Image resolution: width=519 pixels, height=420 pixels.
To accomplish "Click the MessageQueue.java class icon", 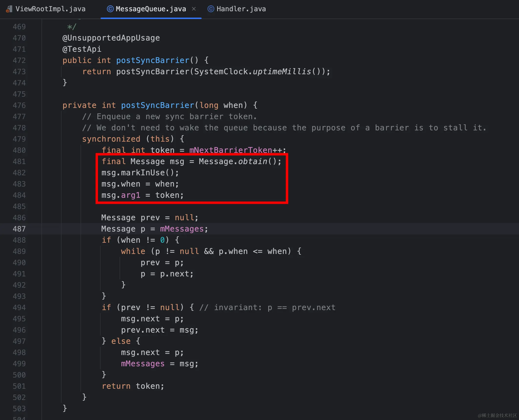I will pyautogui.click(x=110, y=9).
